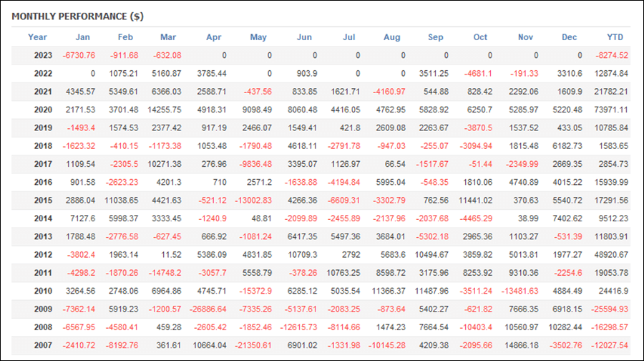Viewport: 644px width, 361px height.
Task: Click the 2015 October value 11441.02
Action: (x=476, y=201)
